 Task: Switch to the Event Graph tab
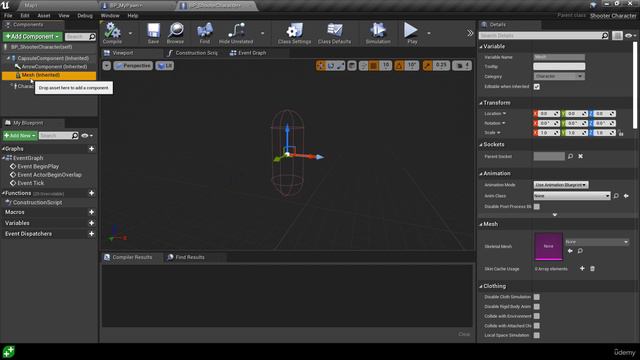click(x=248, y=53)
